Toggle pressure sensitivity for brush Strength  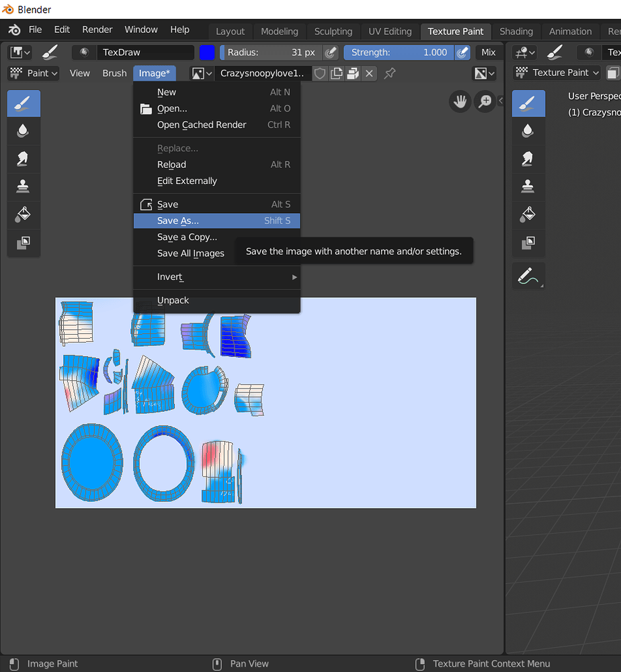pos(462,52)
